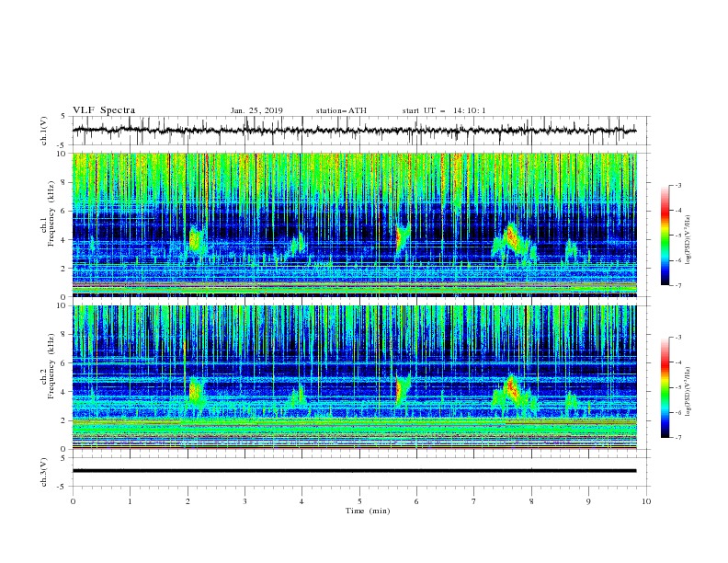
Task: Click the ch.2 emission burst near minute 2
Action: pyautogui.click(x=197, y=393)
